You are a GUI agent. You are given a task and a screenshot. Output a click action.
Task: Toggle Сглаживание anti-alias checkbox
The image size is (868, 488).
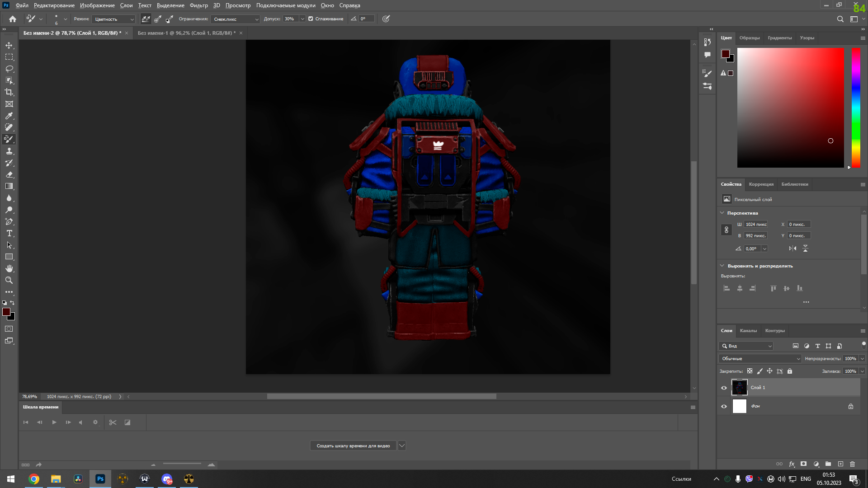click(x=311, y=19)
